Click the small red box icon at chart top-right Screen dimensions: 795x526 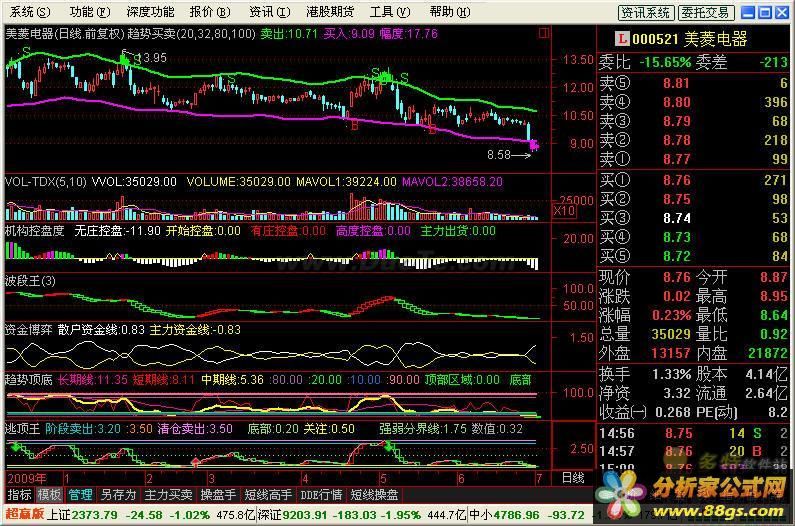click(x=544, y=33)
